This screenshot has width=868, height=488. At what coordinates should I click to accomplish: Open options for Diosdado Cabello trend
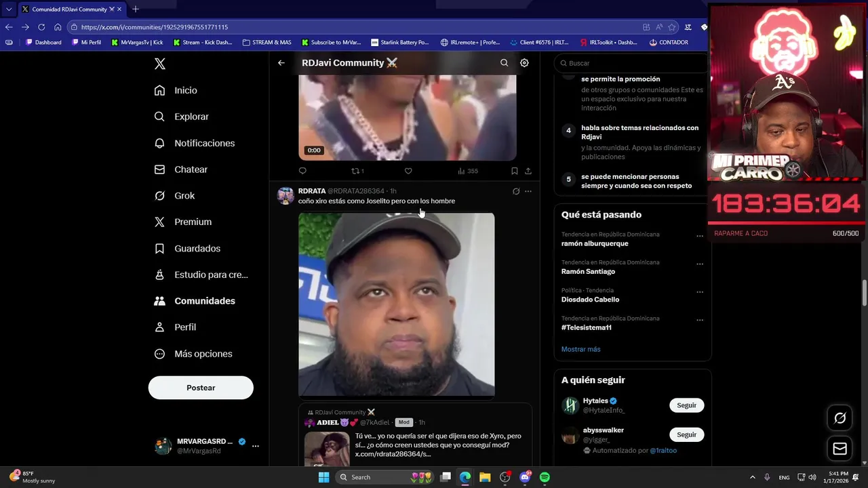[x=700, y=292]
